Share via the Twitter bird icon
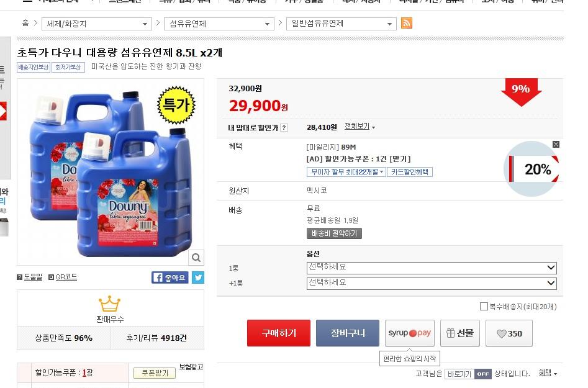This screenshot has height=388, width=588. [197, 277]
